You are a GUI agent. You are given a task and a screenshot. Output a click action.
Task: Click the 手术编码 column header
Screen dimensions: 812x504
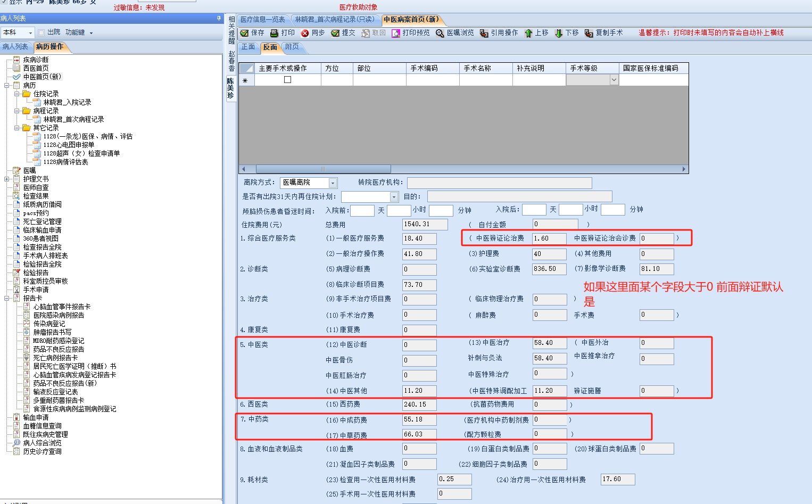click(x=433, y=68)
